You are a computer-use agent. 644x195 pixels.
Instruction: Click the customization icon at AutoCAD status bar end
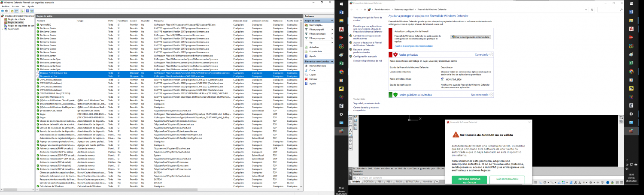[x=622, y=182]
